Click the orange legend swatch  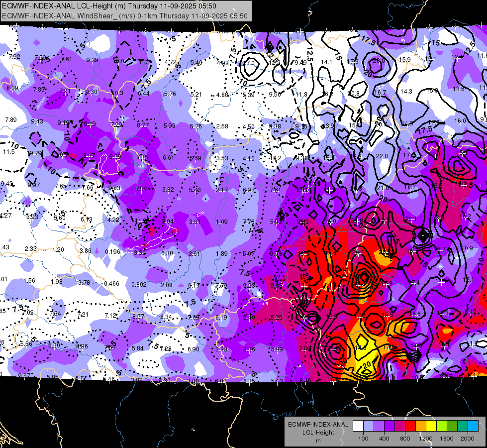pyautogui.click(x=421, y=426)
